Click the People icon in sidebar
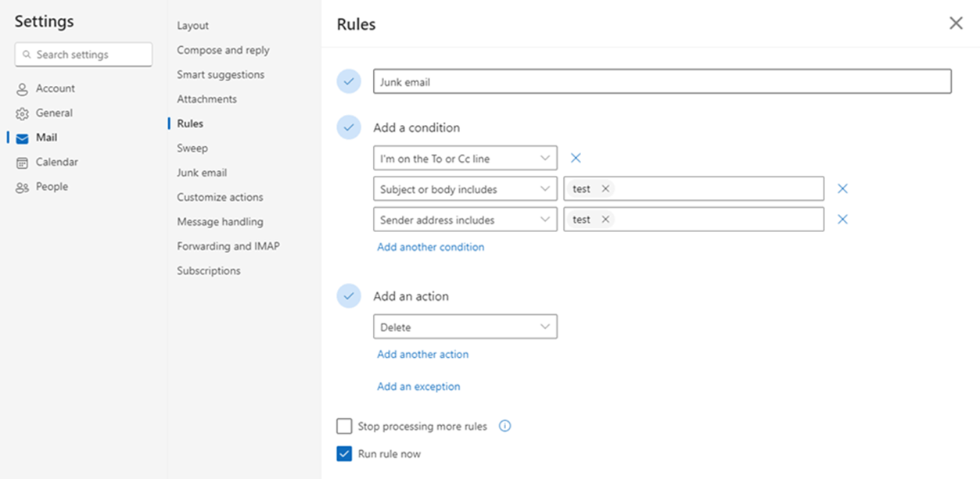 coord(22,188)
